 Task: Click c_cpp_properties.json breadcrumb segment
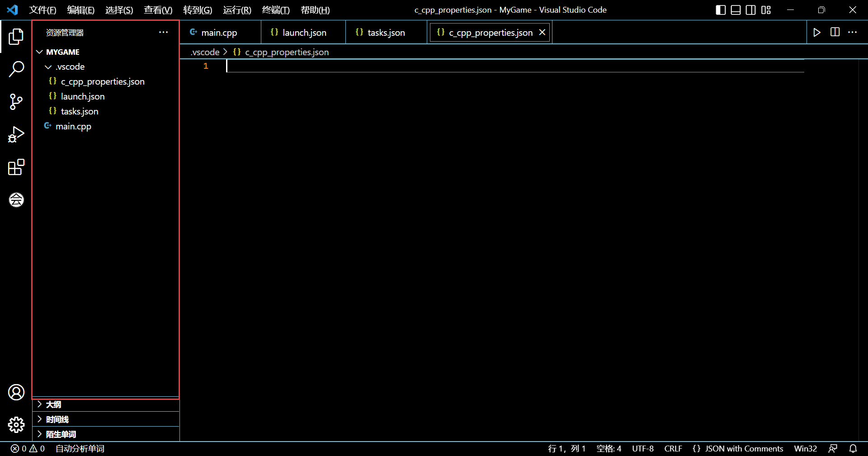(x=287, y=52)
